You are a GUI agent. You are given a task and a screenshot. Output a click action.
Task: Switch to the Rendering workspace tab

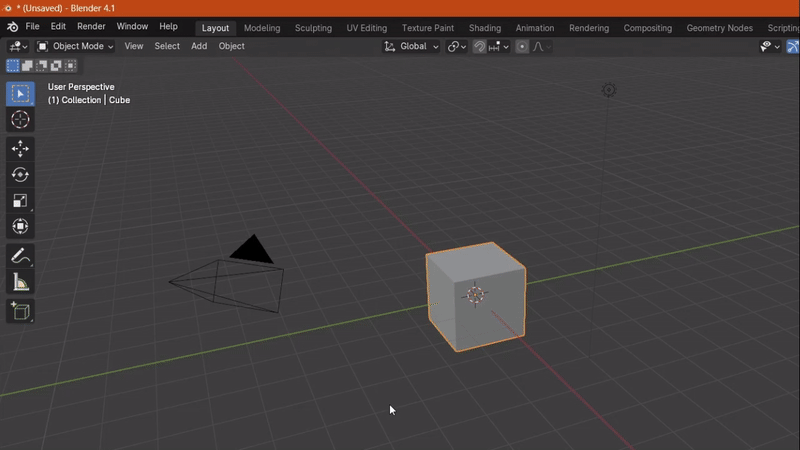589,28
